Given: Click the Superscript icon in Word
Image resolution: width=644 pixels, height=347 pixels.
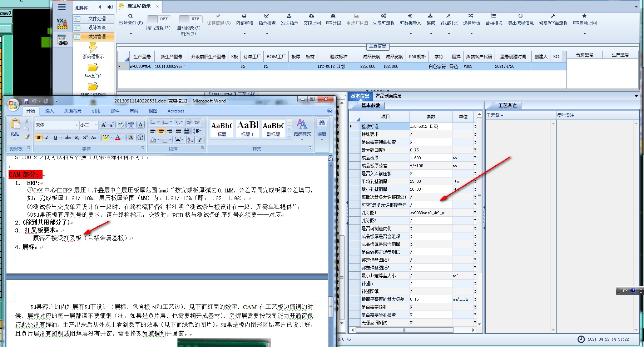Looking at the screenshot, I should point(85,137).
